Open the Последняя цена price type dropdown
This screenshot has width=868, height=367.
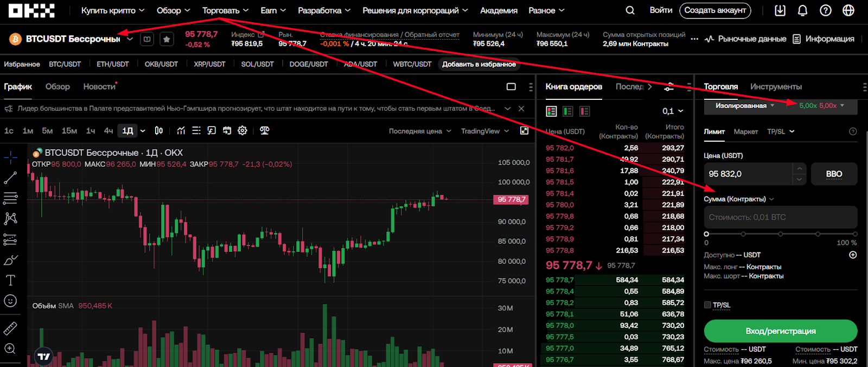(x=420, y=131)
